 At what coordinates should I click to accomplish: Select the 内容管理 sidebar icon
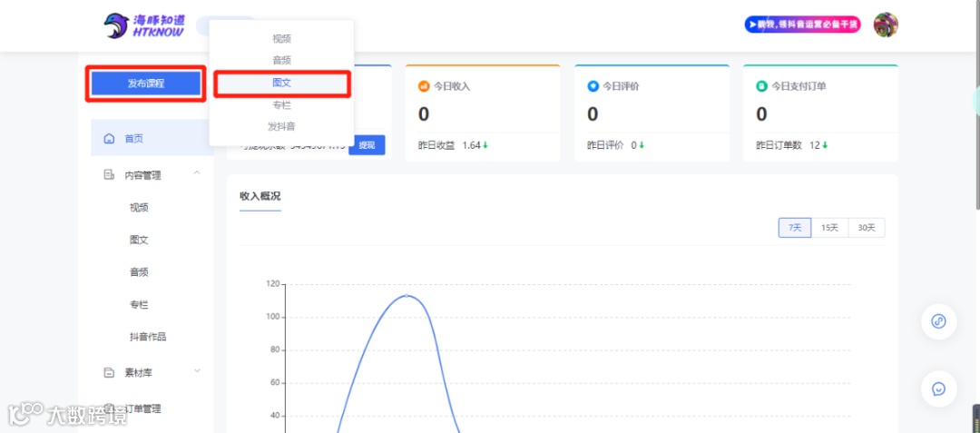(x=110, y=175)
